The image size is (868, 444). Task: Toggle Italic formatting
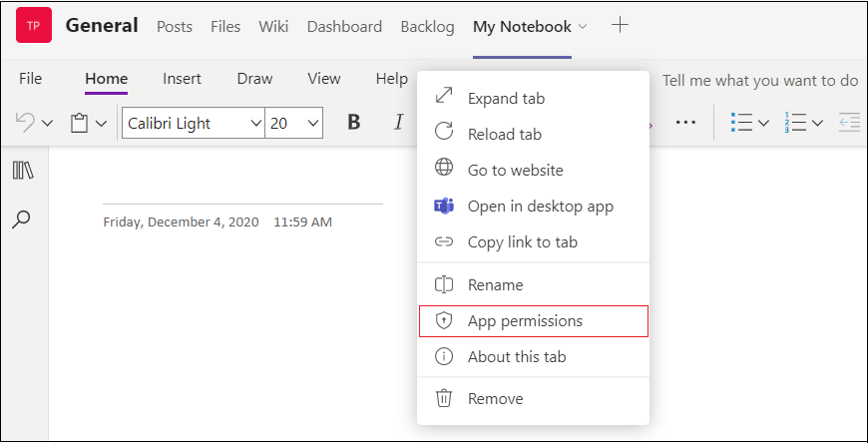point(398,123)
